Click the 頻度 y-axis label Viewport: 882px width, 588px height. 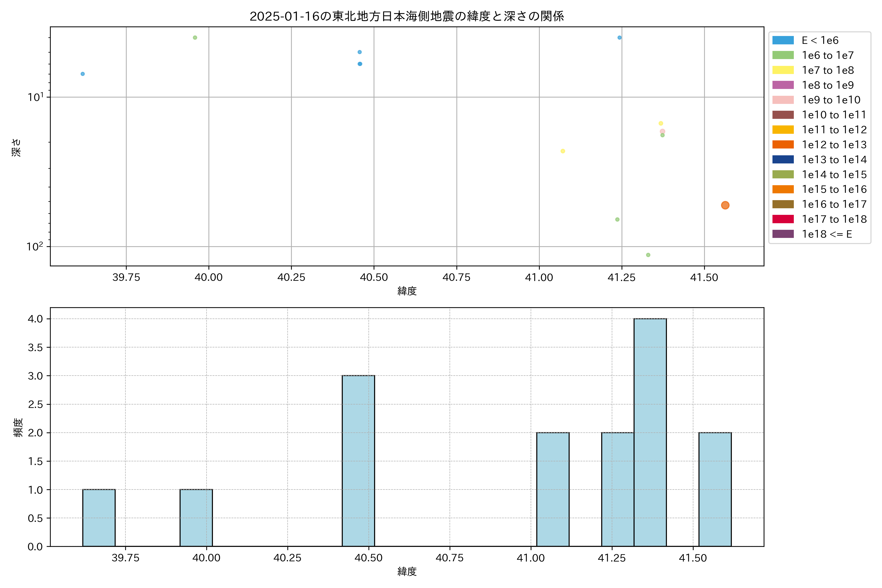point(18,428)
